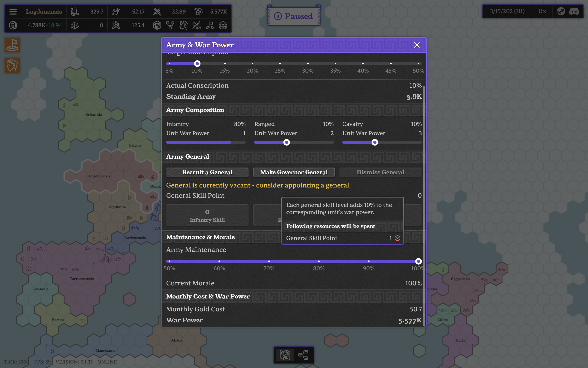Select the Baetica region on the map
588x368 pixels.
click(x=58, y=320)
